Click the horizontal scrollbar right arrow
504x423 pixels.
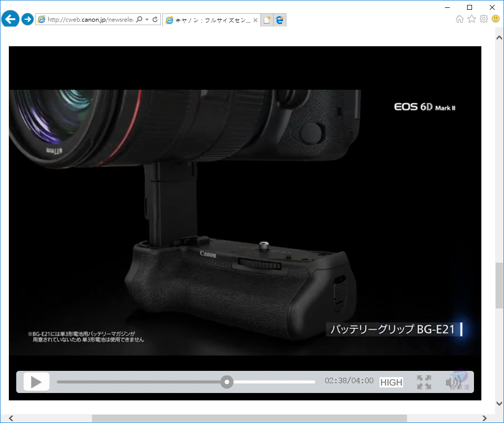(x=484, y=418)
